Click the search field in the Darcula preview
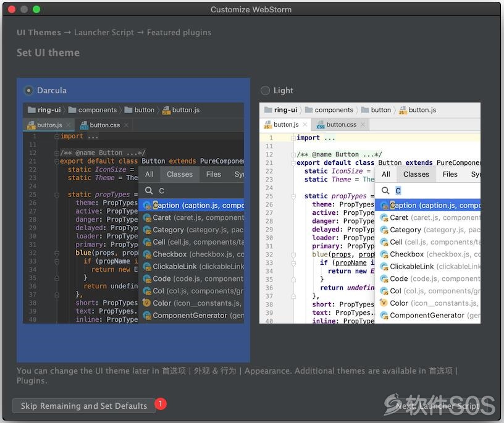This screenshot has height=423, width=504. pyautogui.click(x=191, y=191)
